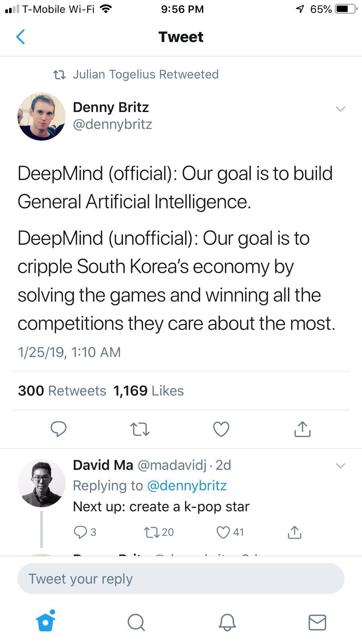Open chevron menu on Denny Britz's tweet
362x644 pixels.
pos(340,109)
